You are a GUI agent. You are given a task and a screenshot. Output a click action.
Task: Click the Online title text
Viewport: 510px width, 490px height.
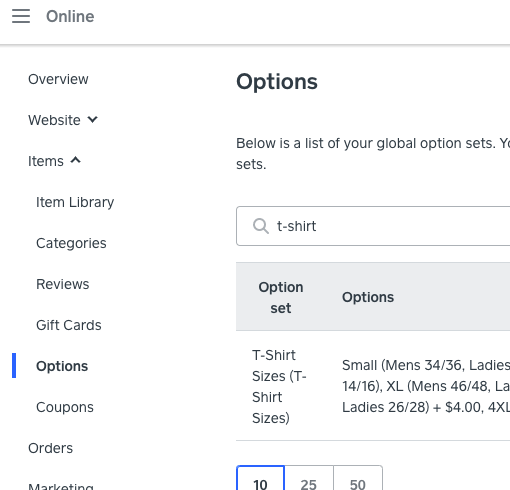click(x=70, y=16)
